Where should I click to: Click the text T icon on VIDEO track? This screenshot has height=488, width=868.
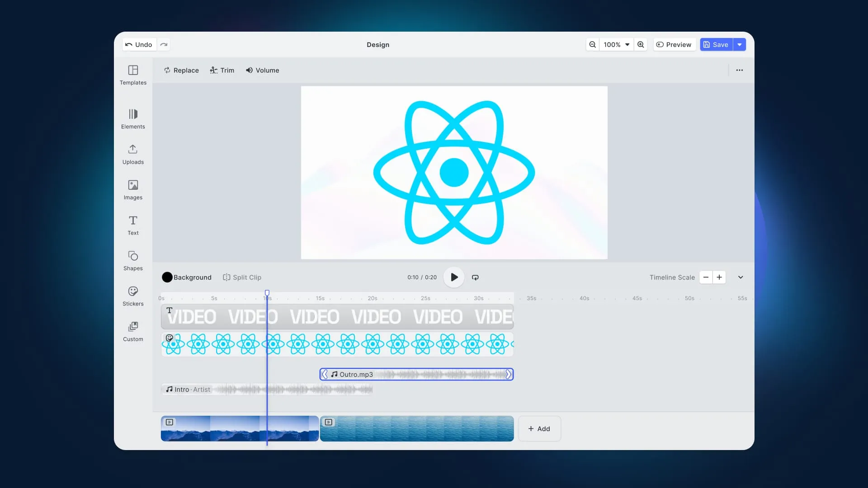(x=170, y=310)
